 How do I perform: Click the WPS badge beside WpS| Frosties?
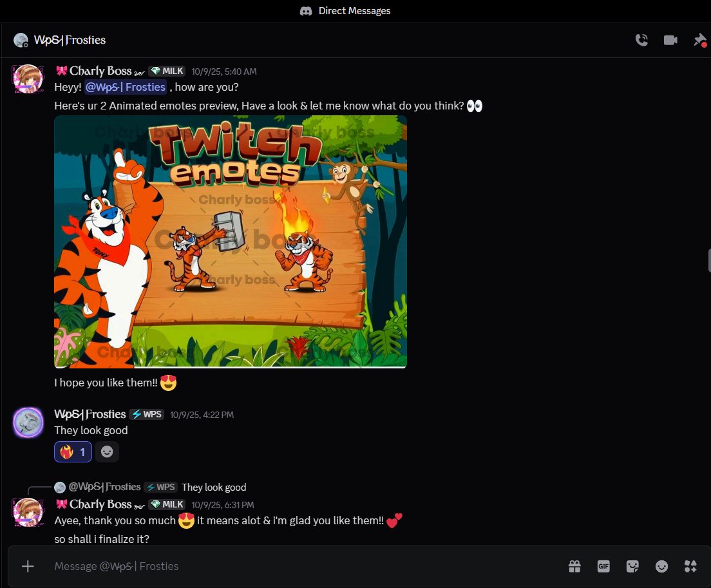click(x=146, y=414)
